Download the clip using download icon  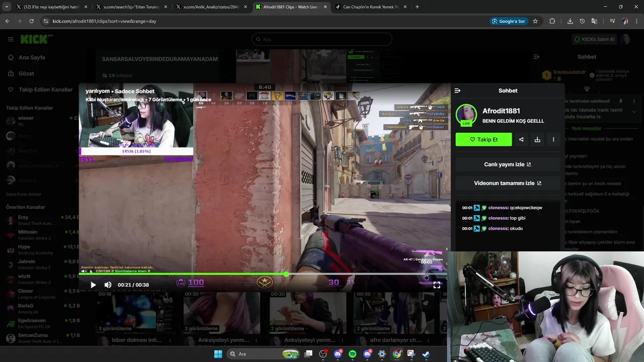pos(537,140)
